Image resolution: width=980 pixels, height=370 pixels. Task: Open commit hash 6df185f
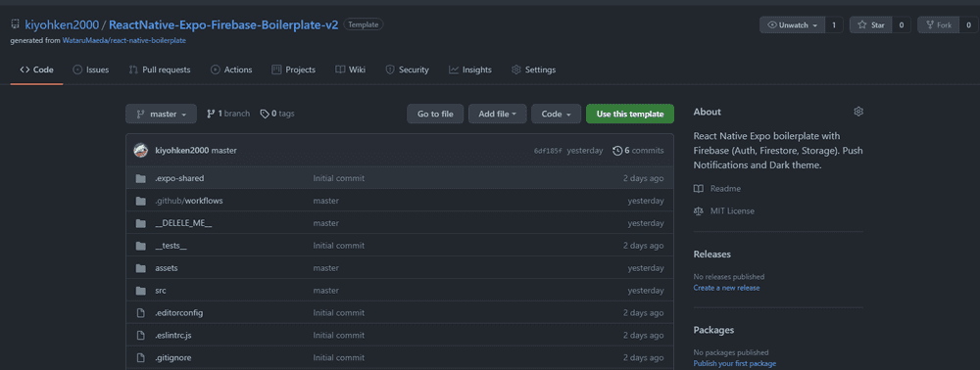[548, 151]
